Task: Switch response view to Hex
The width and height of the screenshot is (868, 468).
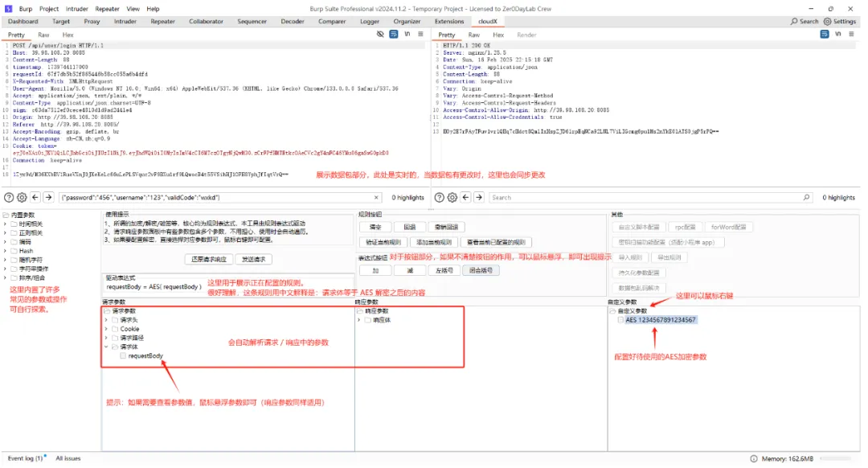Action: point(498,35)
